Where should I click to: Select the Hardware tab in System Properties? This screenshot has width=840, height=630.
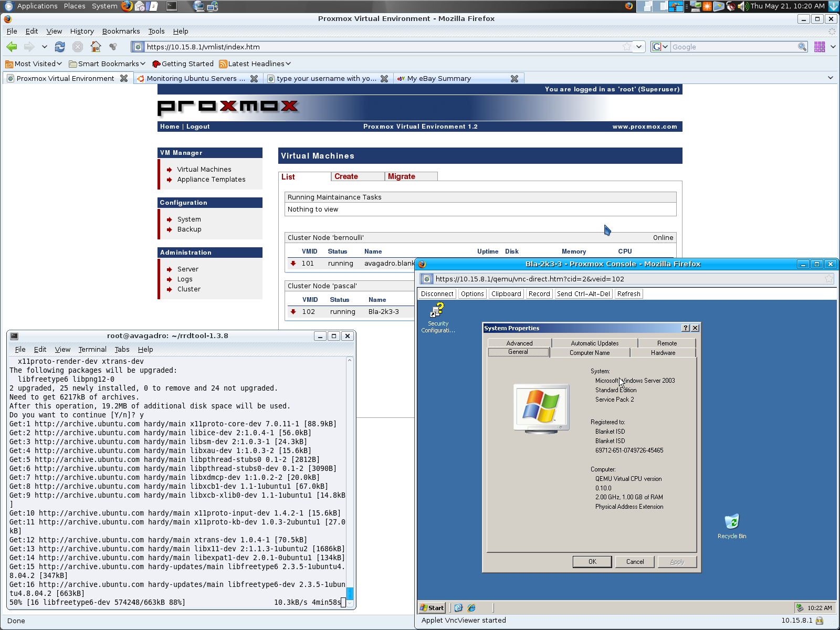[x=663, y=353]
